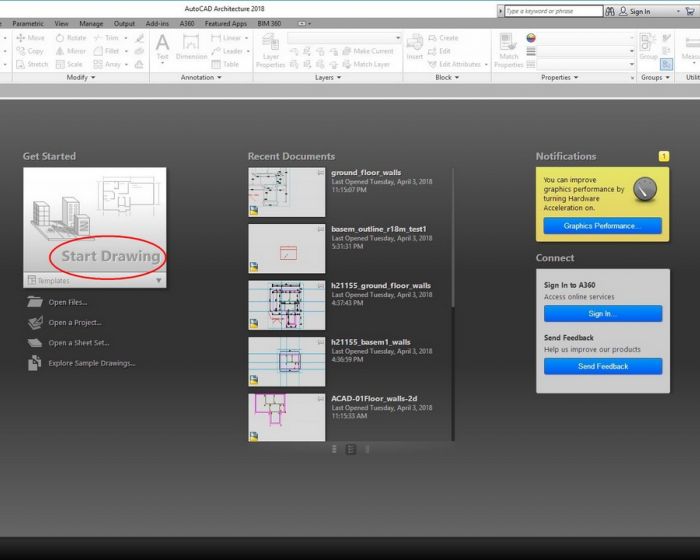Switch recent documents to rightmost view style
700x560 pixels.
click(x=367, y=449)
